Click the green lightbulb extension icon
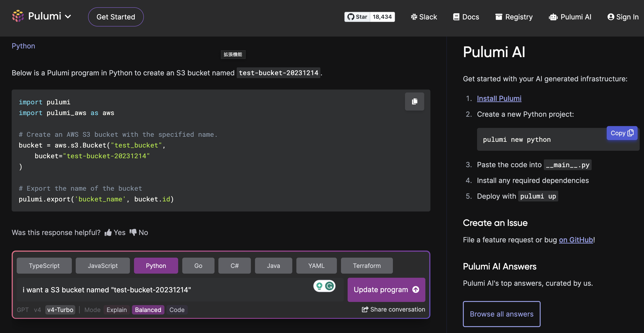 point(319,286)
